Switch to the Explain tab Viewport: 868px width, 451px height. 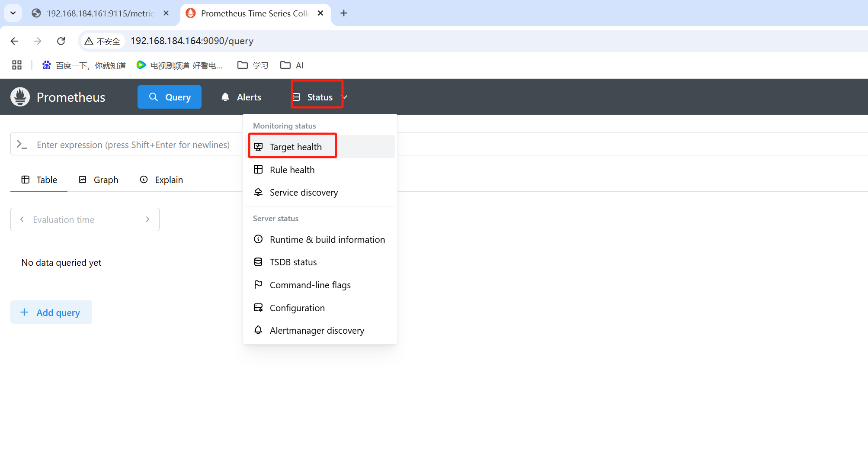coord(161,180)
